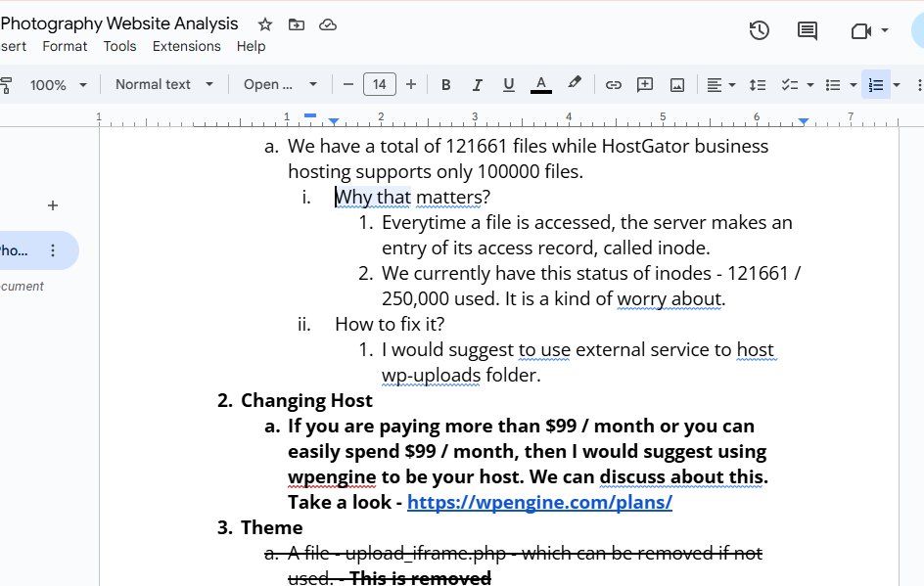Click the text 'HostGator business'

685,146
